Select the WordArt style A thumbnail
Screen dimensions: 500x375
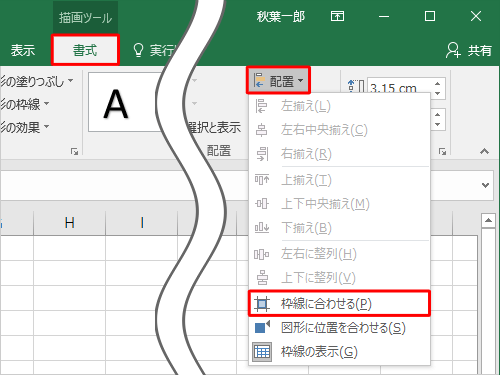tap(116, 104)
